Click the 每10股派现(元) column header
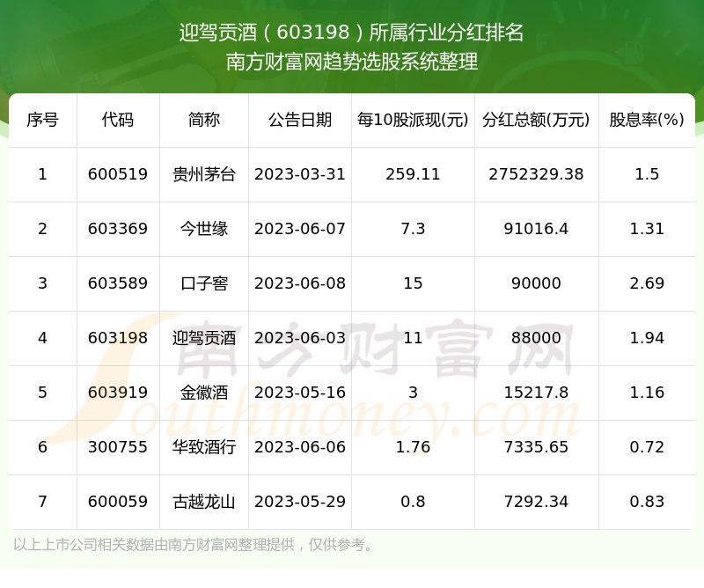 (x=413, y=120)
